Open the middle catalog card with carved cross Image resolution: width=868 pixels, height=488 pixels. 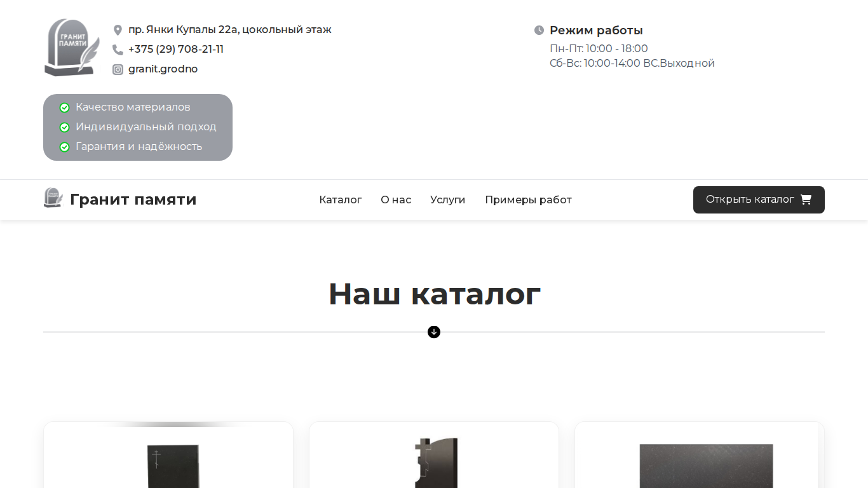pyautogui.click(x=434, y=455)
